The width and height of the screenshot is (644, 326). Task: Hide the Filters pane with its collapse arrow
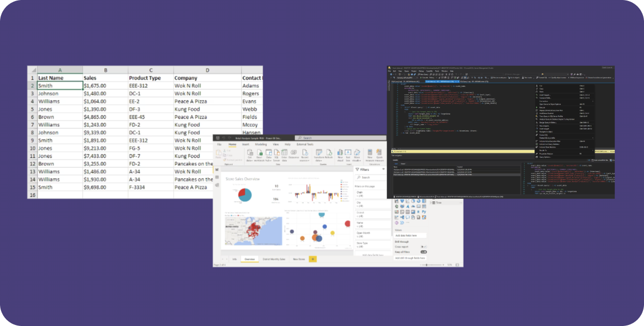pos(383,169)
